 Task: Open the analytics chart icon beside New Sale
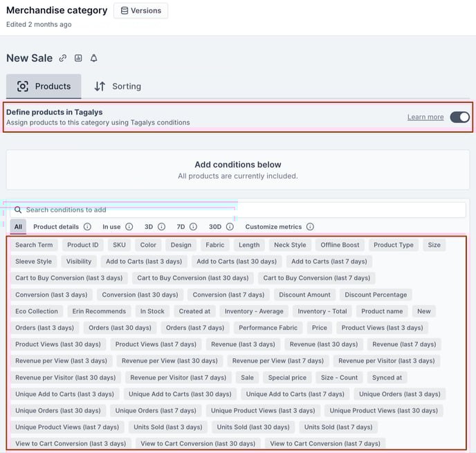point(78,58)
